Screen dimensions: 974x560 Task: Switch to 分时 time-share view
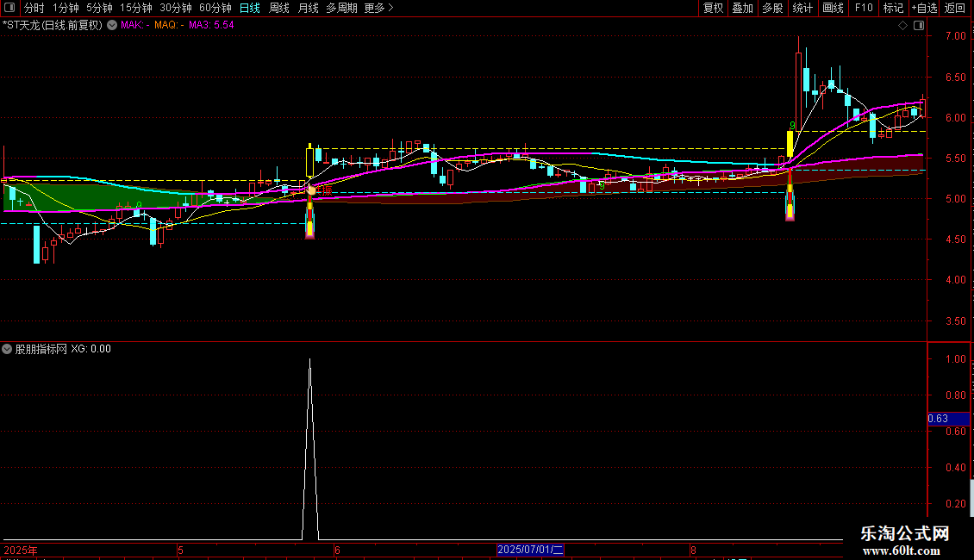34,8
